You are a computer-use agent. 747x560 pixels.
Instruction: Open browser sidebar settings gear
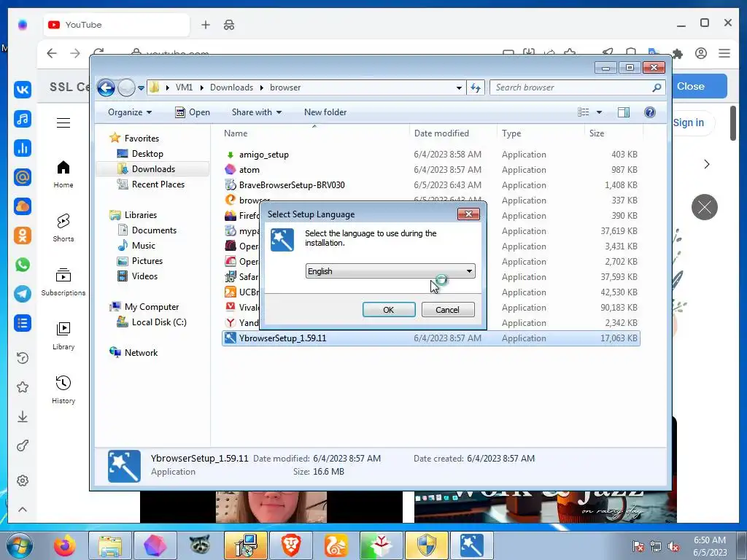[x=23, y=481]
